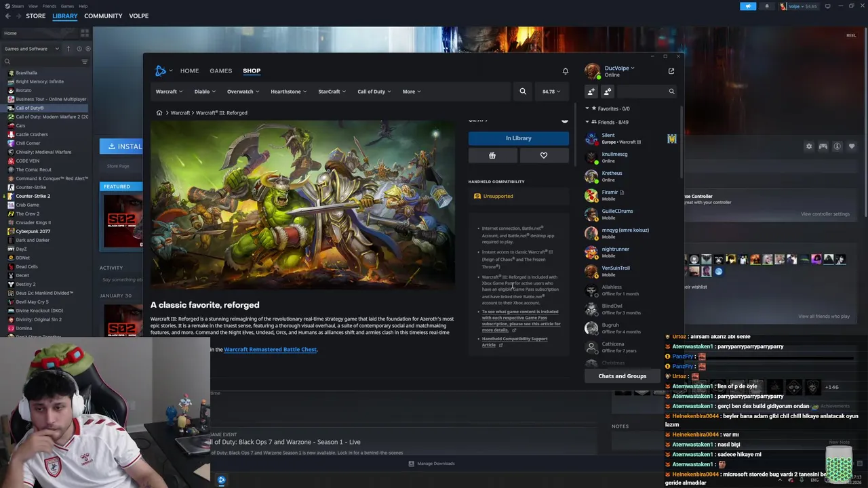Select the Battle.net SHOP tab
The height and width of the screenshot is (488, 868).
point(252,70)
